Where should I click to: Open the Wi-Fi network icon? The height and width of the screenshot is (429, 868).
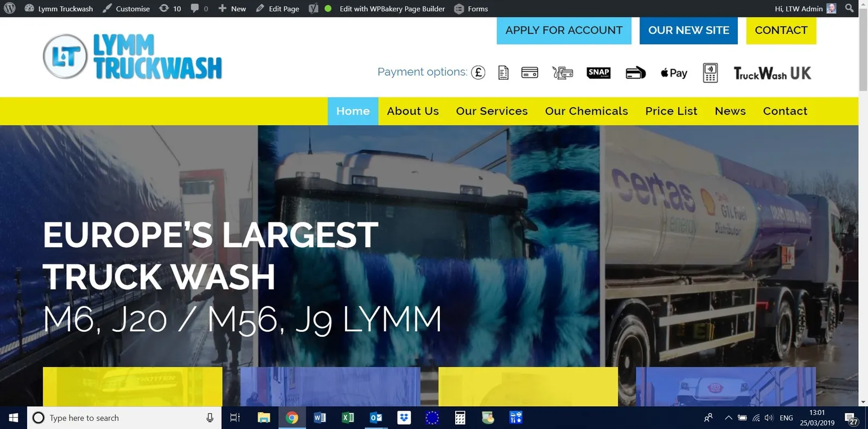click(x=756, y=418)
